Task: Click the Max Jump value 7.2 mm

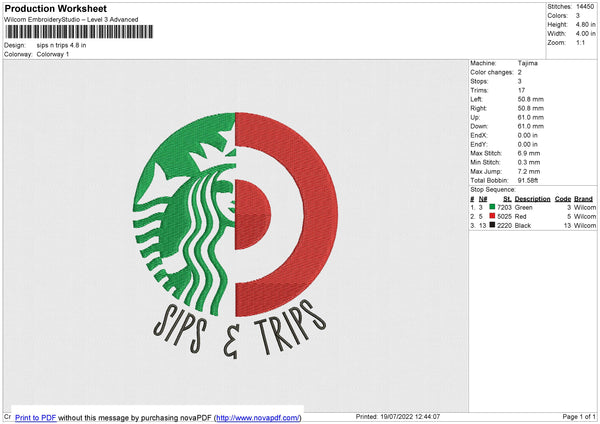Action: point(529,171)
